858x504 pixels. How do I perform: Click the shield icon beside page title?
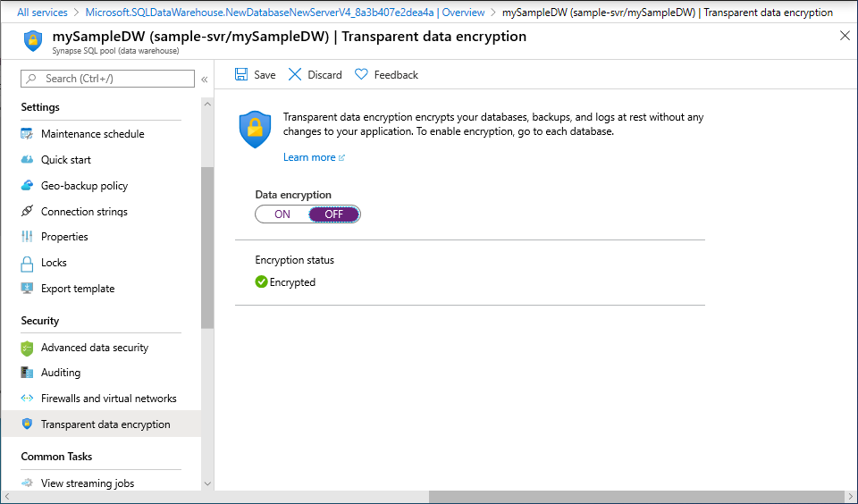[33, 41]
